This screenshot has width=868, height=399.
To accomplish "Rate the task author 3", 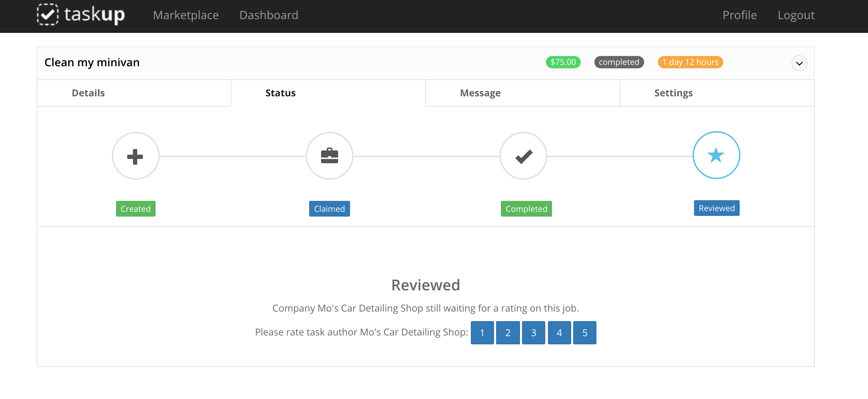I will (x=533, y=332).
